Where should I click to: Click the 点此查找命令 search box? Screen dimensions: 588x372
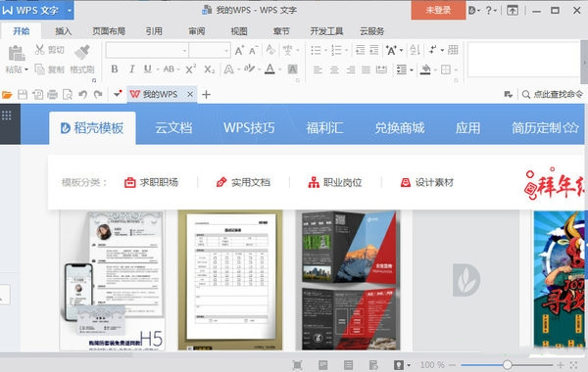click(553, 94)
